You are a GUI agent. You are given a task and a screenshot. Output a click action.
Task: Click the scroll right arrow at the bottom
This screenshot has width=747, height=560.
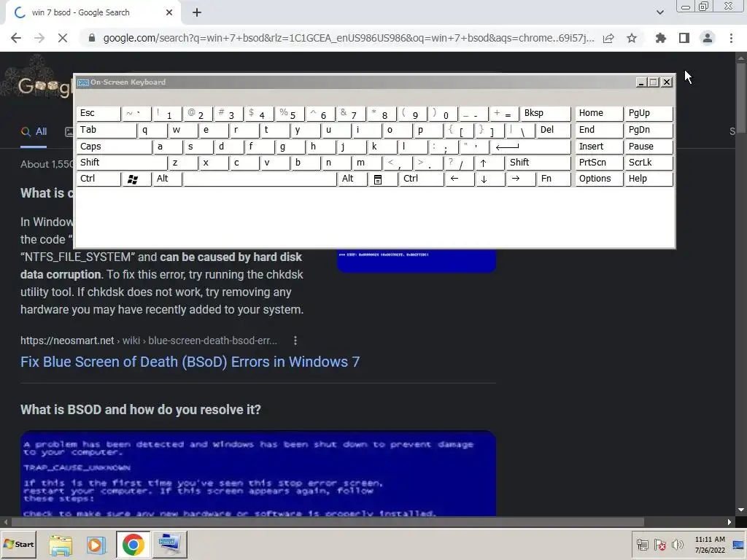(729, 522)
